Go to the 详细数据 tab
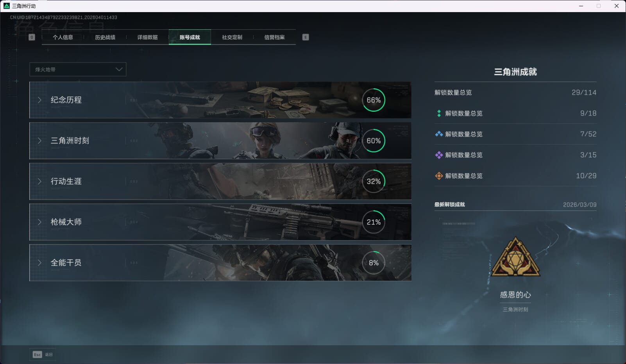 [x=147, y=37]
